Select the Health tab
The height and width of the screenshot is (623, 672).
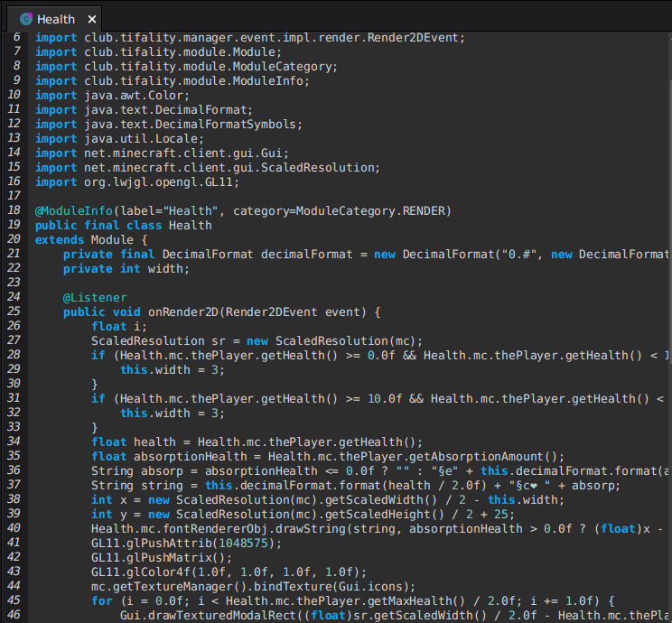point(56,19)
